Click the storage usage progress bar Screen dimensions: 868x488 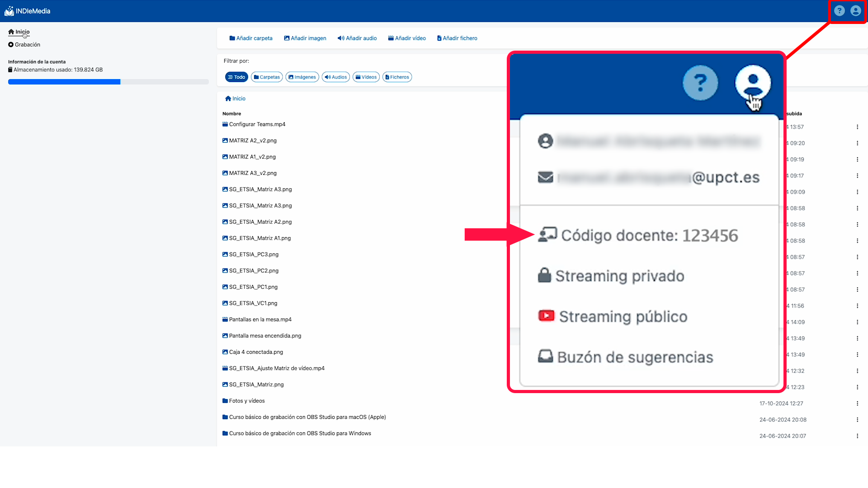tap(108, 82)
